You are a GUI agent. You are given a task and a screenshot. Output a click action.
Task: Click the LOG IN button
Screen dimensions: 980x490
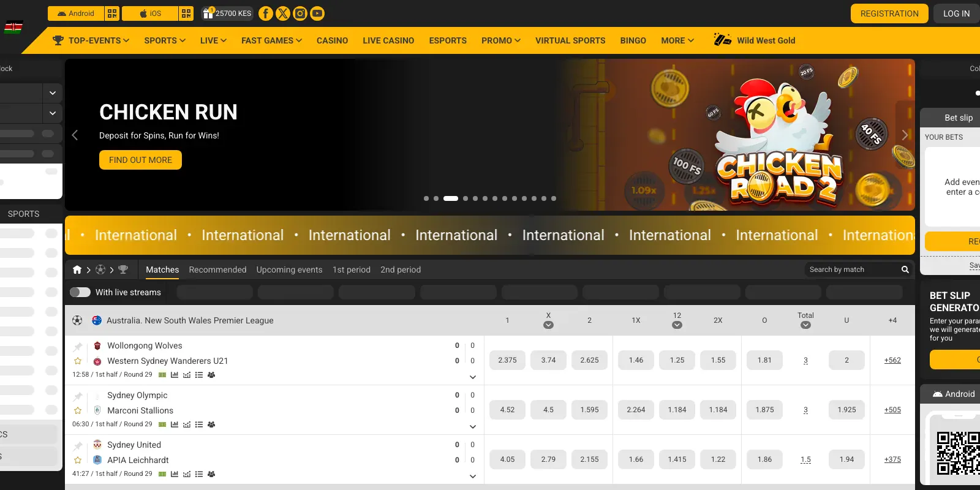click(956, 13)
